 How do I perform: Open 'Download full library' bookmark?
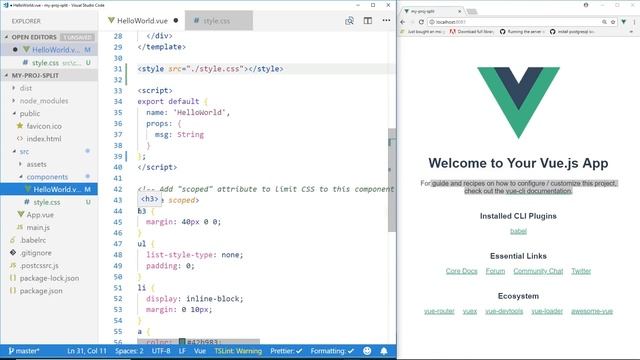click(x=472, y=31)
